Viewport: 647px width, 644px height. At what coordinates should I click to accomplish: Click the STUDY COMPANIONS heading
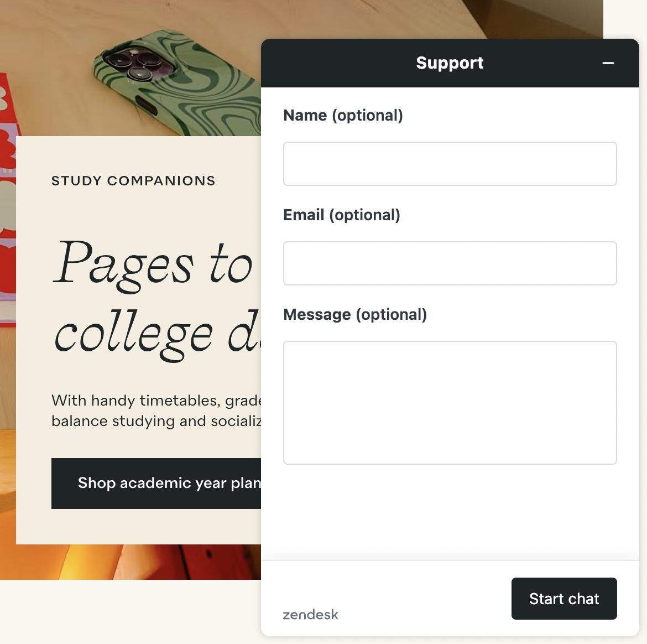click(133, 181)
